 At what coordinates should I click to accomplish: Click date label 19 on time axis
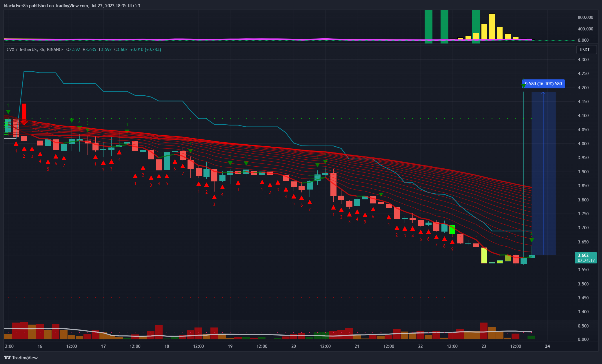(230, 346)
